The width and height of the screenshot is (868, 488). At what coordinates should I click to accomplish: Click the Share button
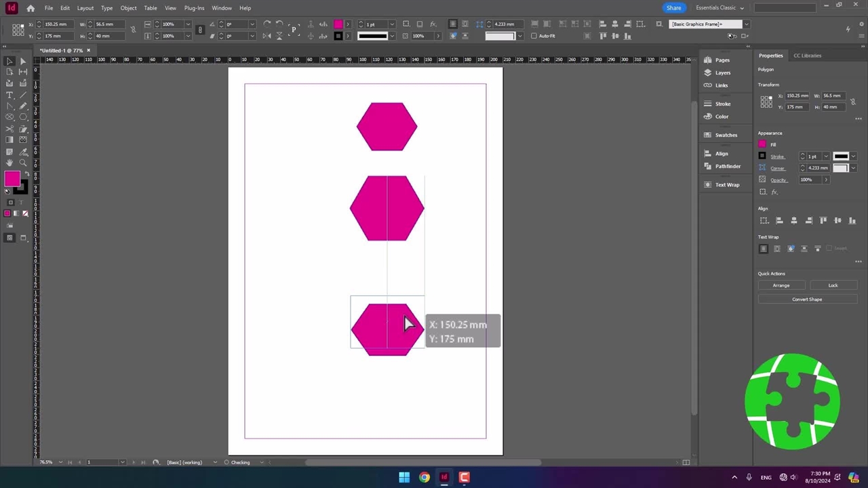coord(673,8)
